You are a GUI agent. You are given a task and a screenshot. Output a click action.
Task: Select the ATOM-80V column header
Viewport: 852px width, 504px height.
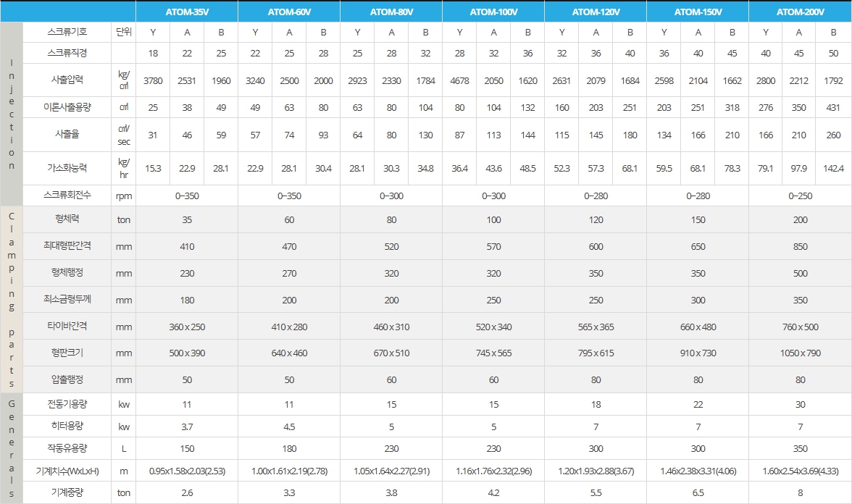[391, 12]
